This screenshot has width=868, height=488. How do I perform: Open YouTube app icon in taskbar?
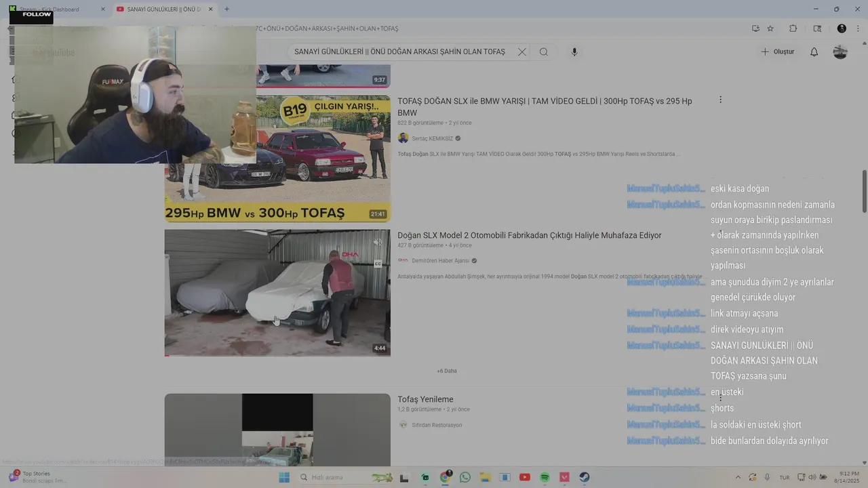(524, 477)
